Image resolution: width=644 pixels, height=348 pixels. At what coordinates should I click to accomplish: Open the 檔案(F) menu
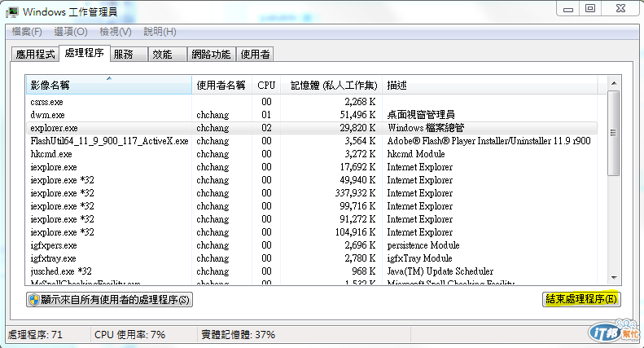(x=27, y=32)
